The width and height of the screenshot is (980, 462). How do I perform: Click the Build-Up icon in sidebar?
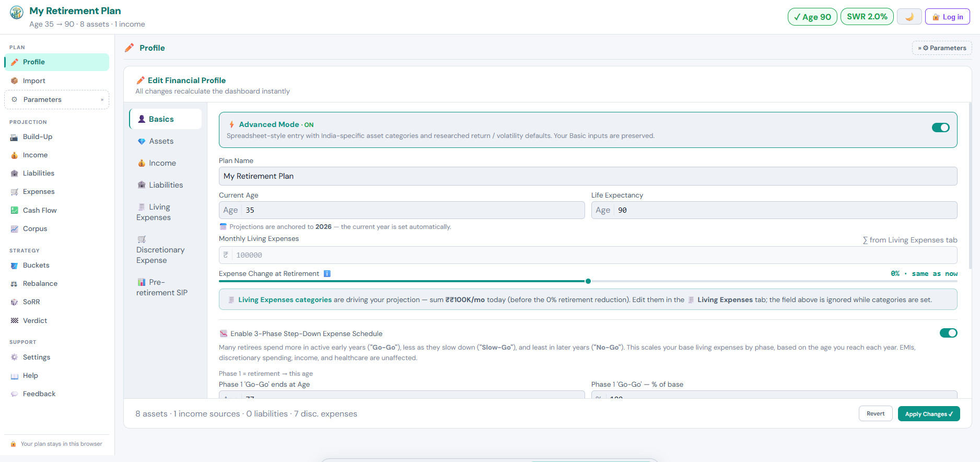15,137
